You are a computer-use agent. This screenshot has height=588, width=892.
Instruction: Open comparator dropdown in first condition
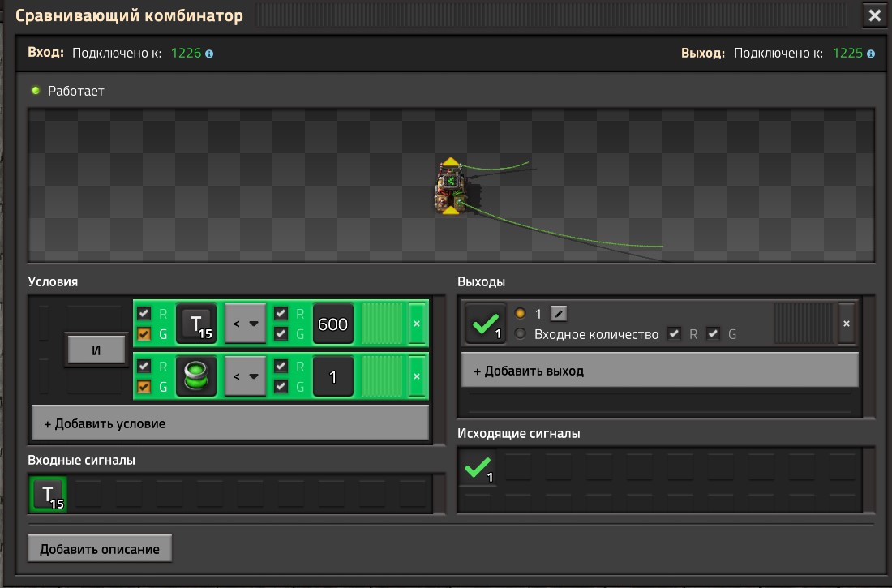(x=245, y=324)
